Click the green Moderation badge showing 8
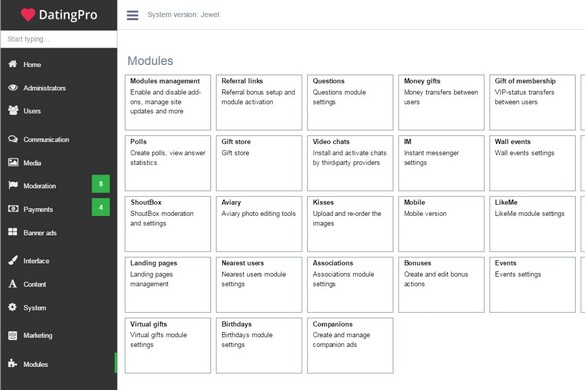 [101, 184]
